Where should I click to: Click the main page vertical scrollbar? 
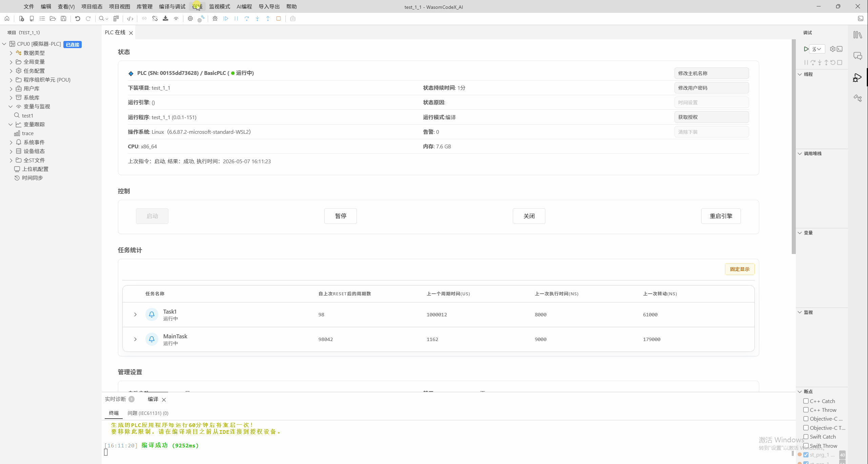tap(793, 146)
